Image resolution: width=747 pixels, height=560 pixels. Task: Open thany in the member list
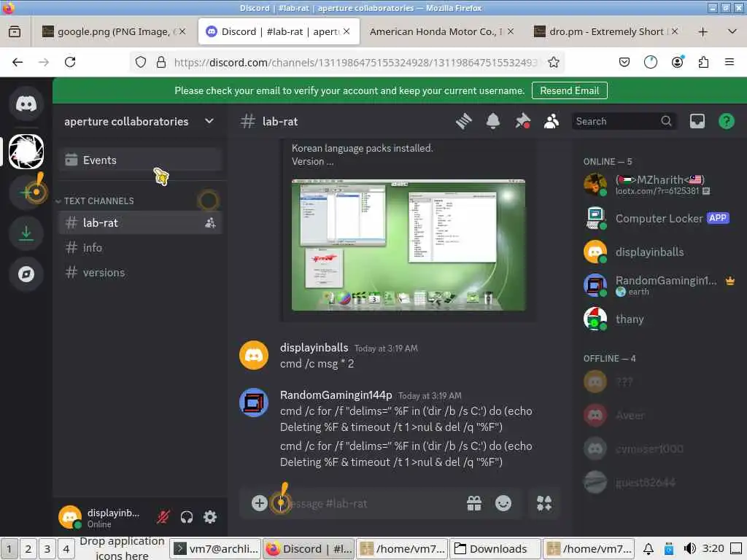click(659, 319)
